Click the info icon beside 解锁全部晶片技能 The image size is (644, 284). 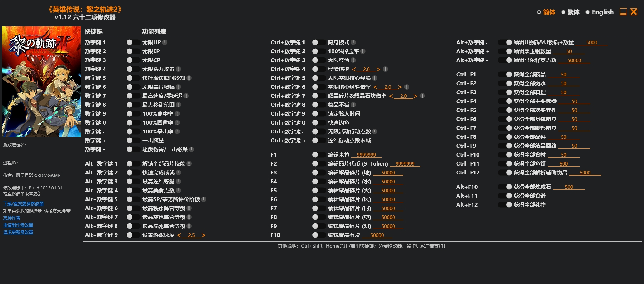pyautogui.click(x=189, y=163)
